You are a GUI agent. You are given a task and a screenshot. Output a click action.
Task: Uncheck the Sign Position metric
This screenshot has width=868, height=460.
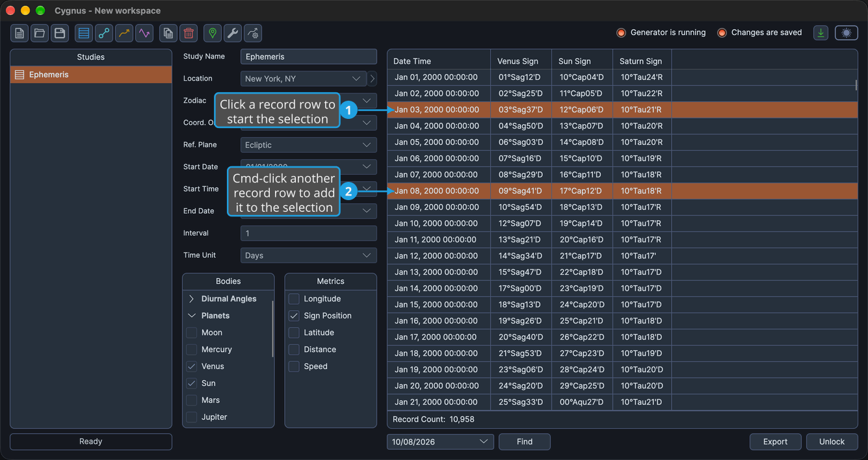pyautogui.click(x=294, y=316)
